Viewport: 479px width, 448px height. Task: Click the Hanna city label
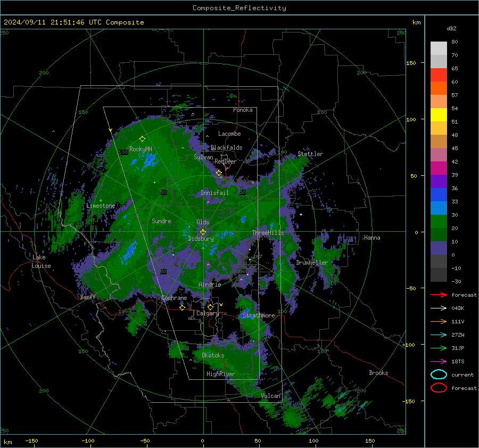(372, 238)
